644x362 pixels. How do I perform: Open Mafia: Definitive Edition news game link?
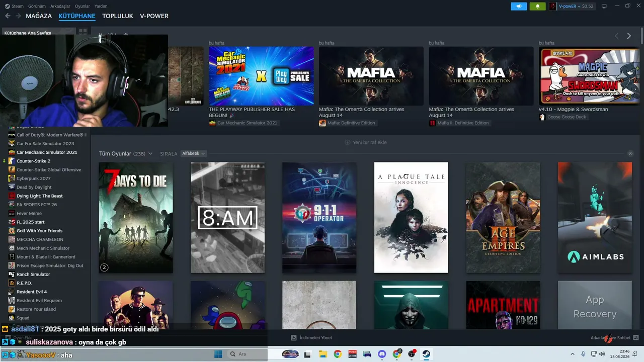click(347, 123)
